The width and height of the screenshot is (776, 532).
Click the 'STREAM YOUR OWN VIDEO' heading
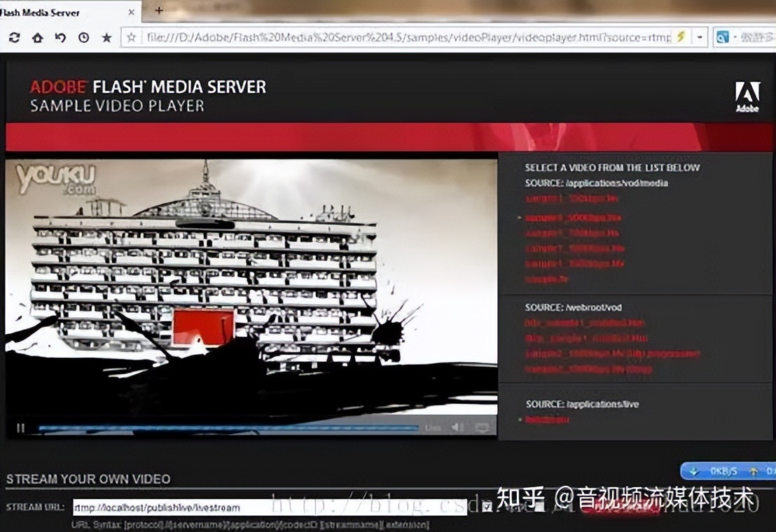tap(88, 479)
